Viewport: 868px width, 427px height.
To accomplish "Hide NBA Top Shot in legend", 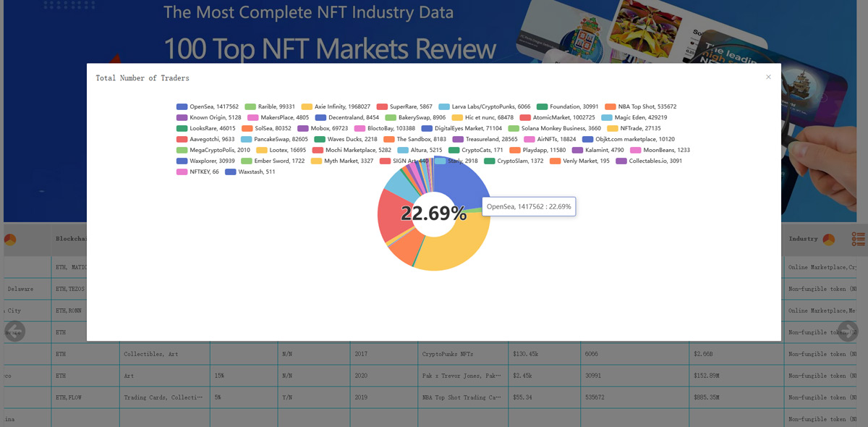I will tap(641, 106).
